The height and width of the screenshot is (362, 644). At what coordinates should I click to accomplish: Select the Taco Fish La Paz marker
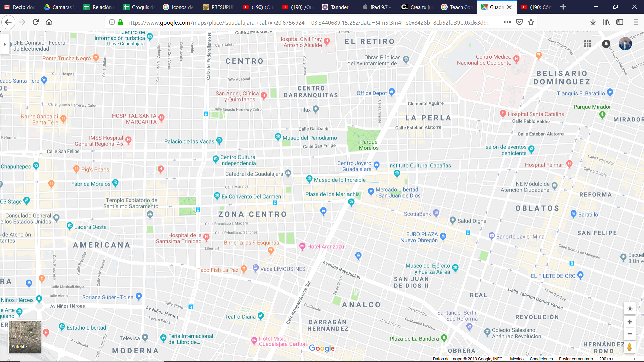pos(244,269)
